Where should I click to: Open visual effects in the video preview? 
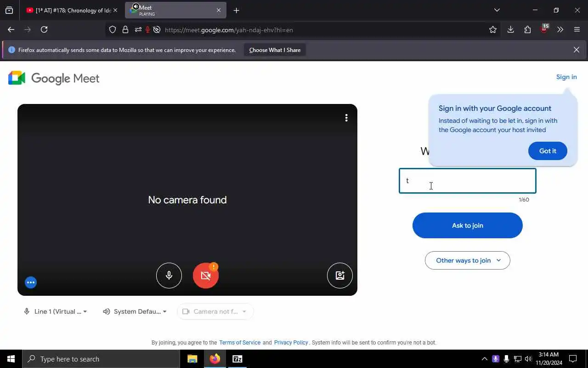tap(340, 275)
